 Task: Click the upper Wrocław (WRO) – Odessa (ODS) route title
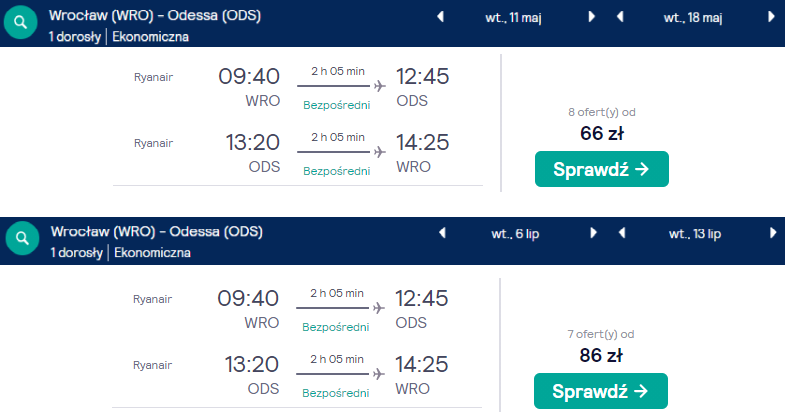pos(155,16)
